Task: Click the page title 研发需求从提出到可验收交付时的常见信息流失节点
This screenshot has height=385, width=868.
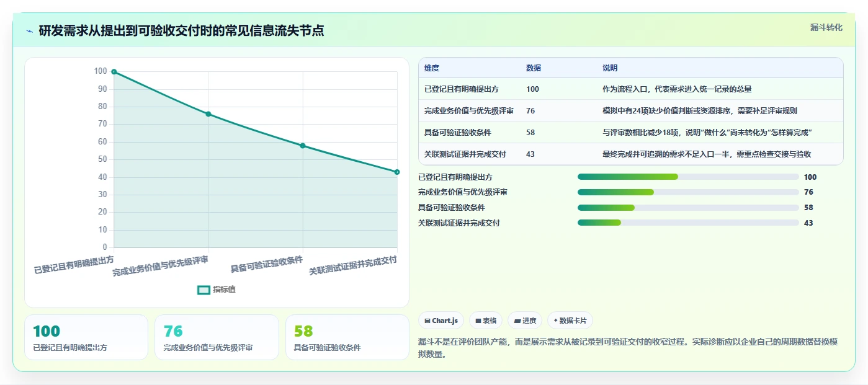Action: click(x=181, y=31)
